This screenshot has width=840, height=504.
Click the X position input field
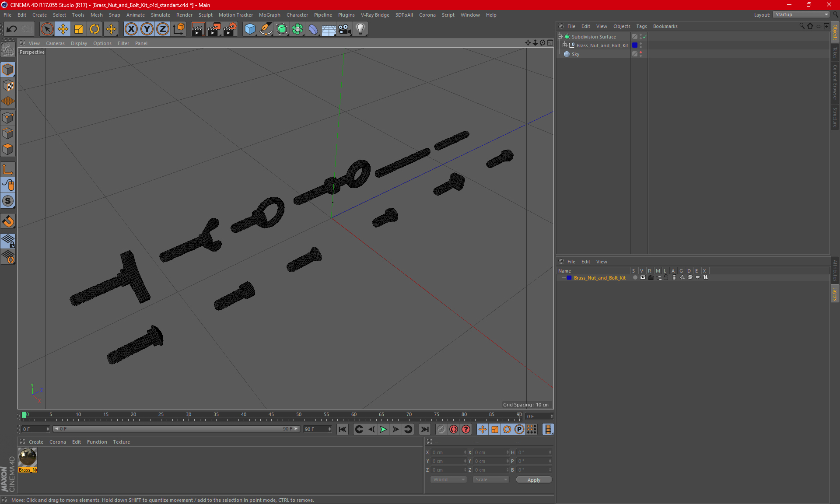pos(447,452)
